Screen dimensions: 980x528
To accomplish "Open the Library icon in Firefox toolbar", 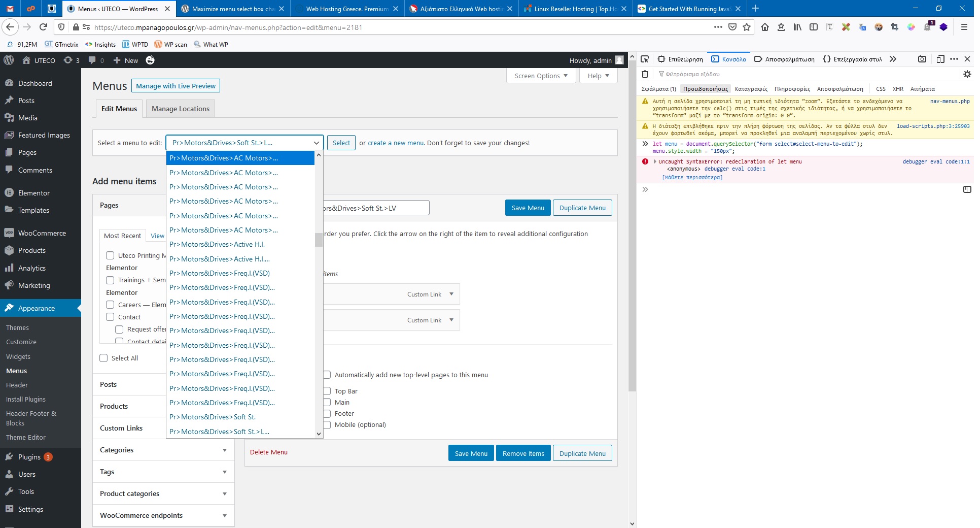I will (797, 27).
